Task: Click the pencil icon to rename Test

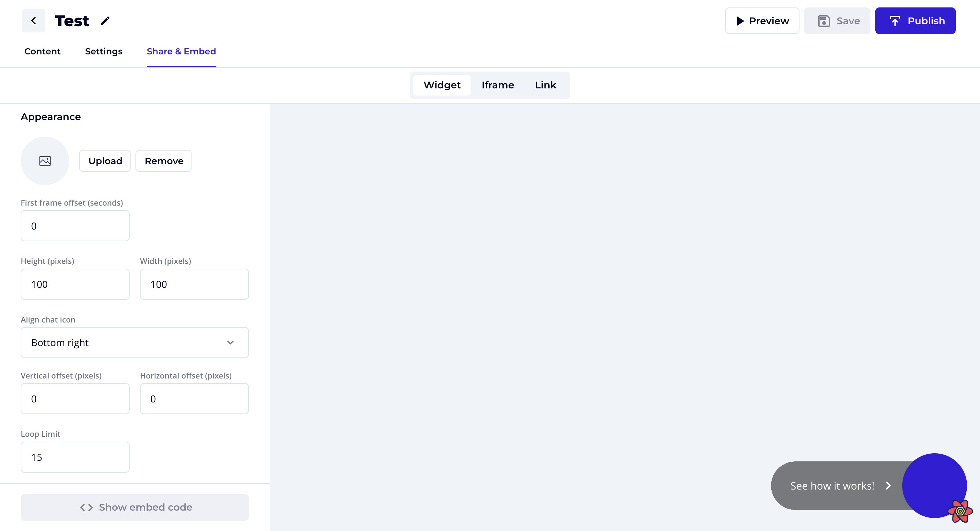Action: click(105, 20)
